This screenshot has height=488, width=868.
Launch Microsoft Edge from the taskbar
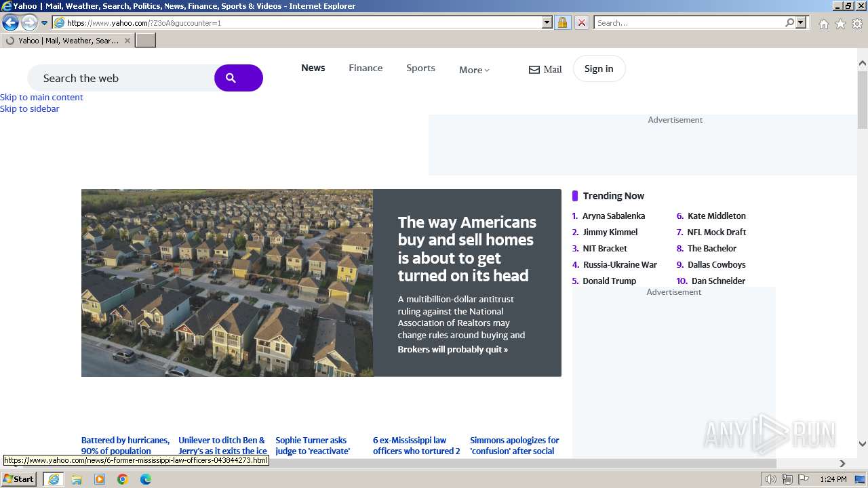tap(146, 479)
